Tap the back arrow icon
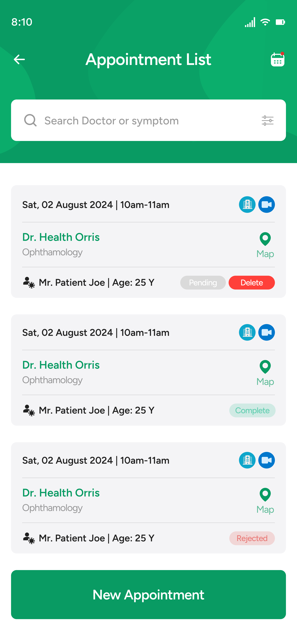Screen dimensions: 297x644 [x=19, y=60]
